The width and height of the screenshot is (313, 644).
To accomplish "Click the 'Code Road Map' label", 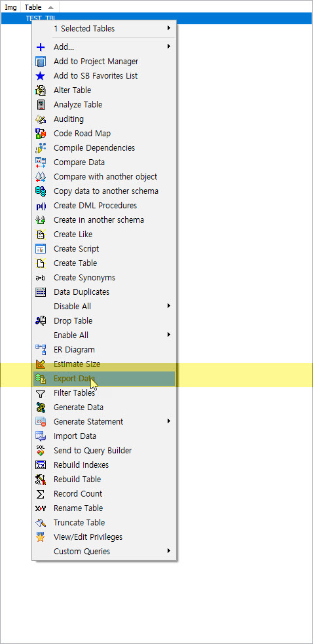I will [82, 134].
